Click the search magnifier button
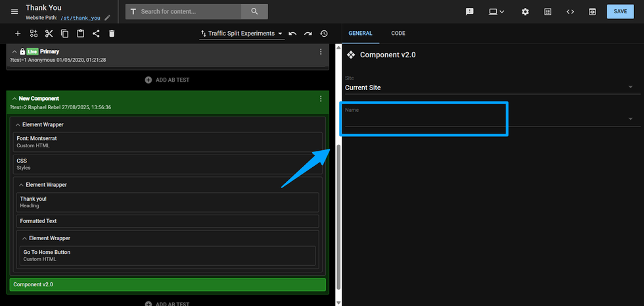Screen dimensions: 644x306 point(254,12)
